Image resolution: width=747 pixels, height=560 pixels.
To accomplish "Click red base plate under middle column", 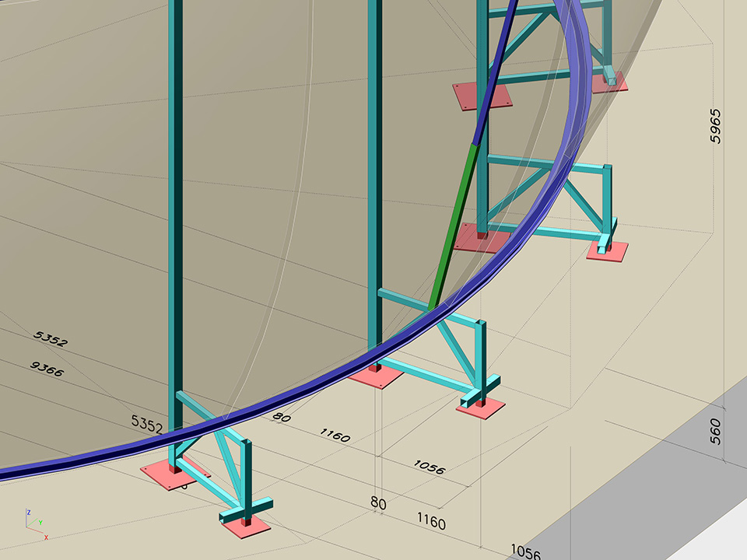I will point(375,377).
